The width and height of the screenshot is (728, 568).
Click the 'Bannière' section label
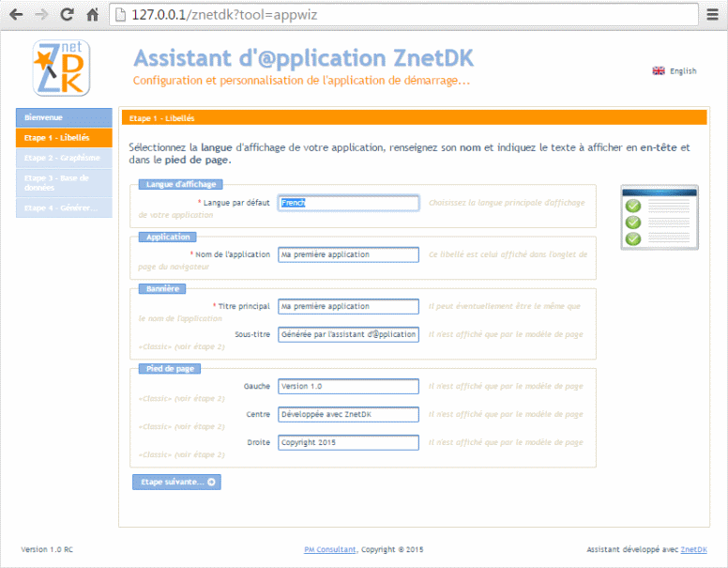click(x=162, y=288)
